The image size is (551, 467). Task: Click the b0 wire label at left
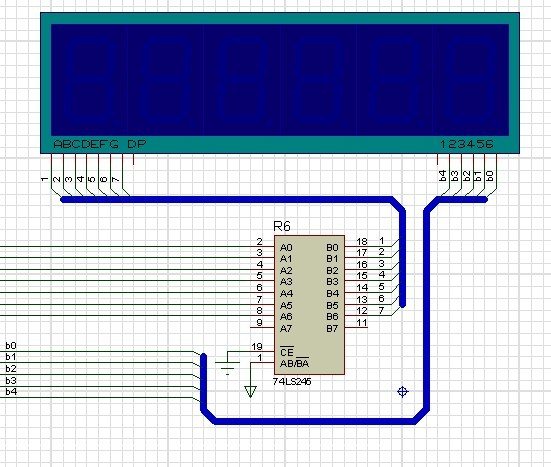point(11,346)
